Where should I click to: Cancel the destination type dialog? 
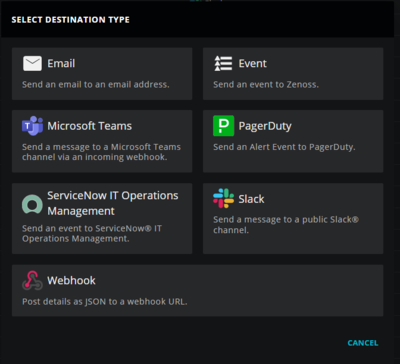pos(363,343)
